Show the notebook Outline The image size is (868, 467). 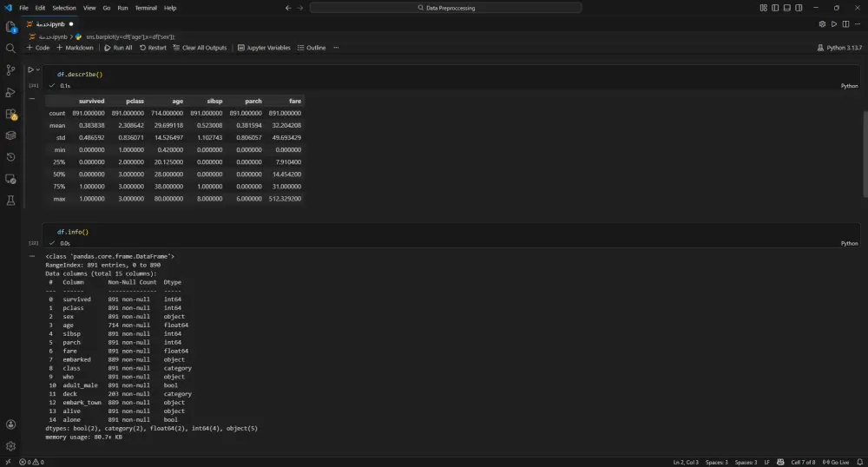click(x=312, y=48)
